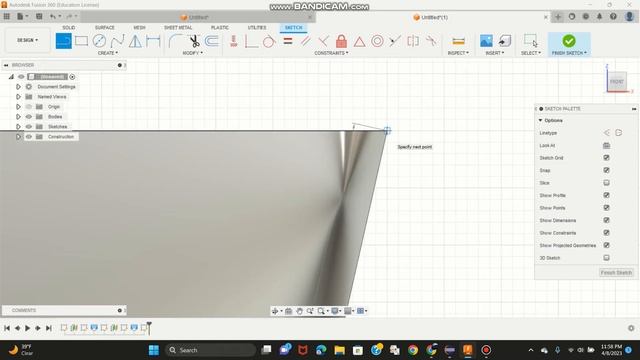This screenshot has width=640, height=360.
Task: Activate the Pan hand tool
Action: [299, 311]
